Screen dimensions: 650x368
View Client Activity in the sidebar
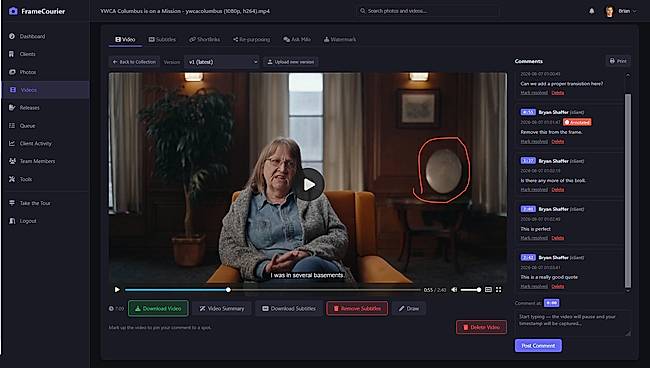45,143
